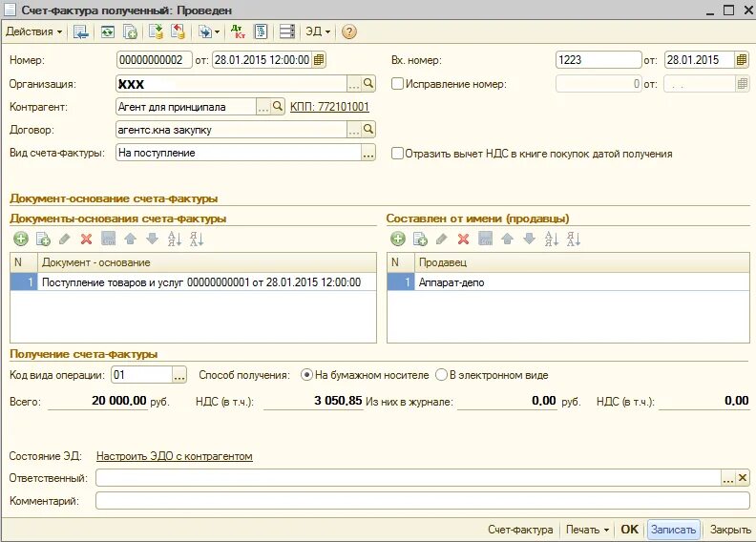The height and width of the screenshot is (542, 756).
Task: Delete row in the Продавцы table
Action: (x=463, y=239)
